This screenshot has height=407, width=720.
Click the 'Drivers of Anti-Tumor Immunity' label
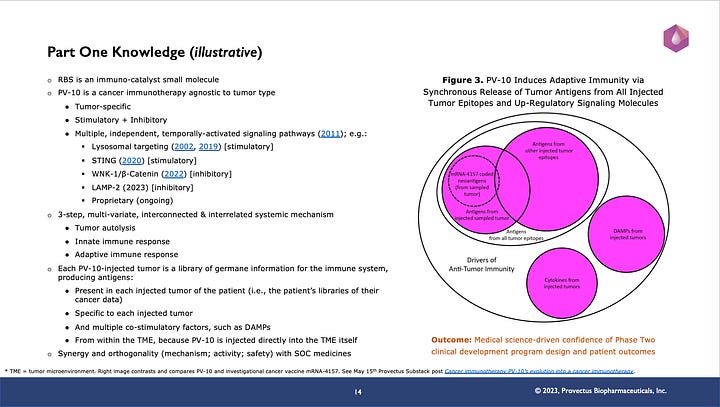click(x=482, y=264)
